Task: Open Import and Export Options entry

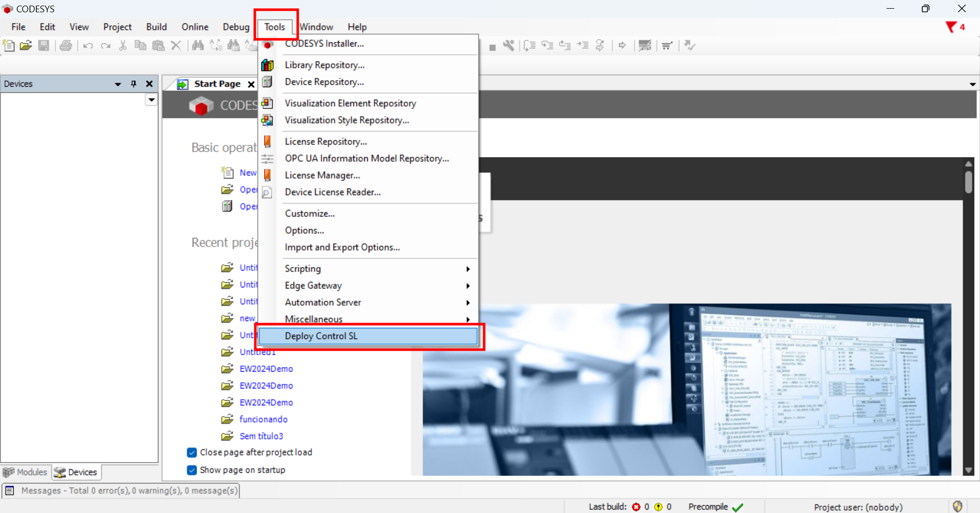Action: coord(368,247)
